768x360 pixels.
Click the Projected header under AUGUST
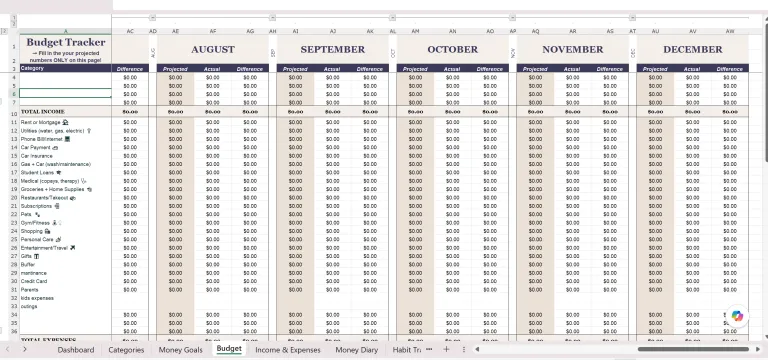[x=175, y=69]
